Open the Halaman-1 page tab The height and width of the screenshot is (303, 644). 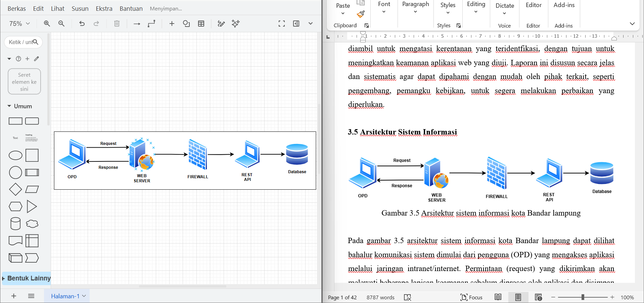(67, 296)
